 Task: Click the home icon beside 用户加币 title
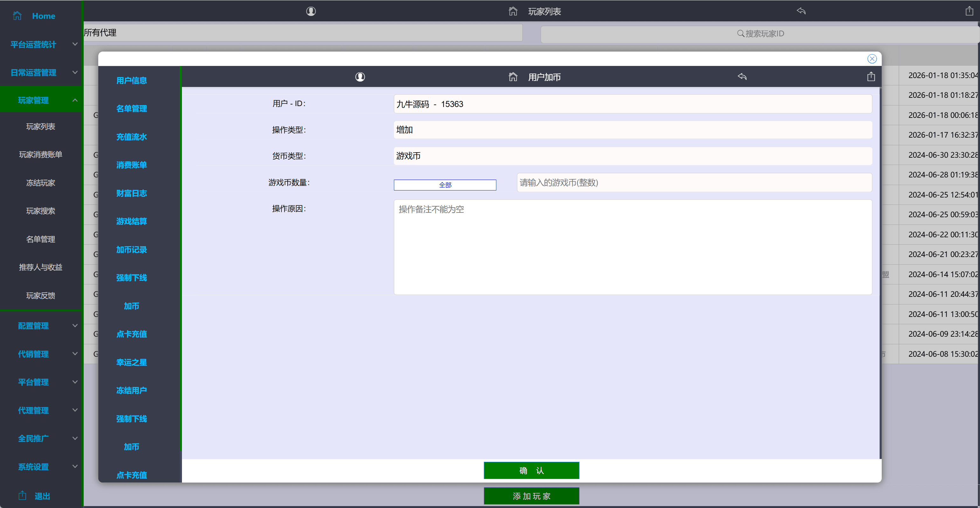coord(513,77)
